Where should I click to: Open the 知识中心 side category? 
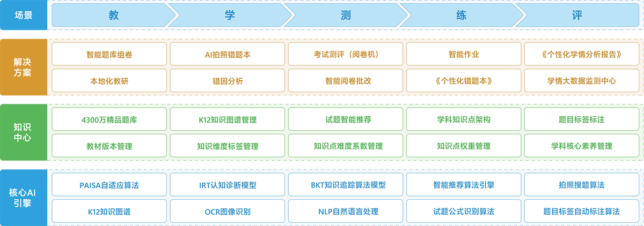pyautogui.click(x=23, y=132)
